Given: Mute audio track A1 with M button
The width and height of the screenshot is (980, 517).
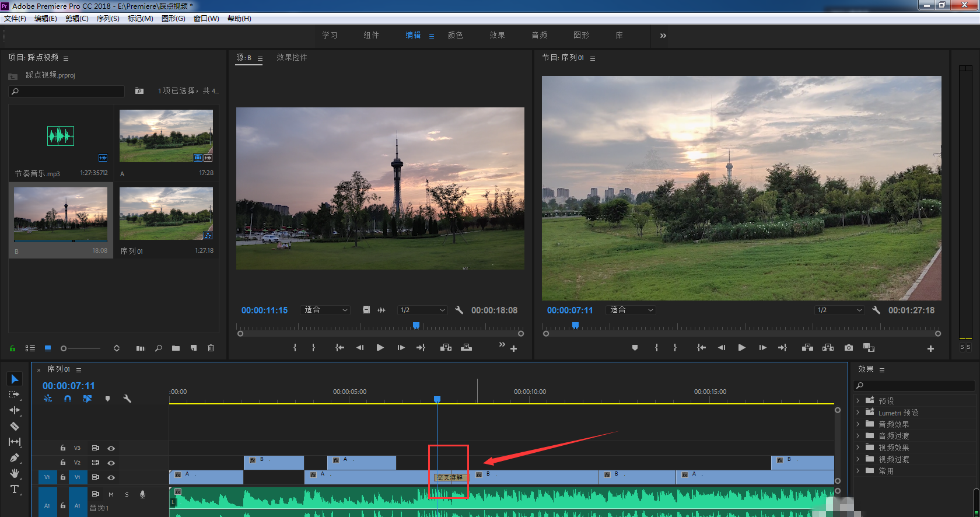Looking at the screenshot, I should pyautogui.click(x=111, y=494).
